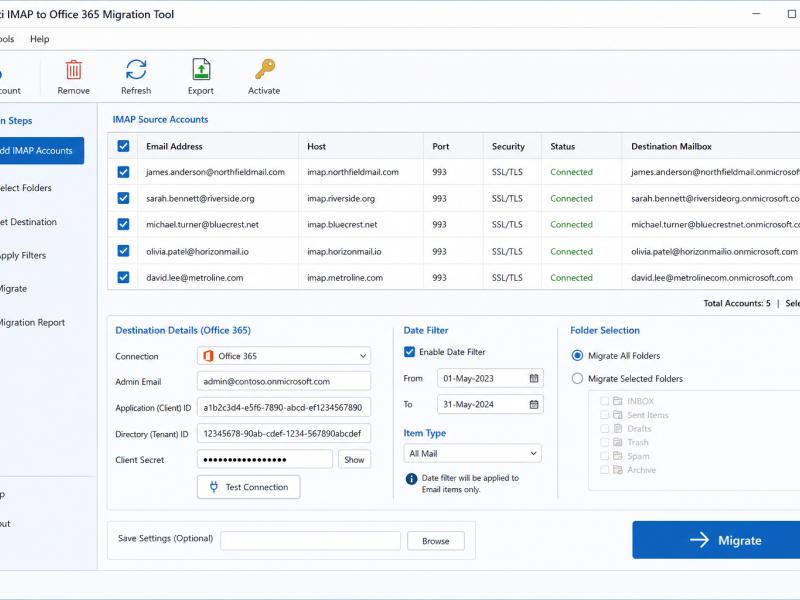Select Migrate Selected Folders radio option
This screenshot has width=800, height=600.
[x=577, y=379]
